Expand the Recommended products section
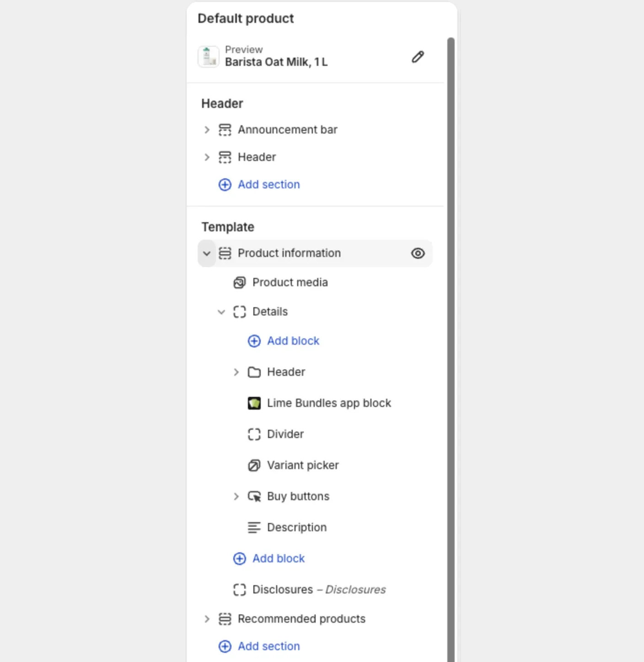 [x=207, y=619]
